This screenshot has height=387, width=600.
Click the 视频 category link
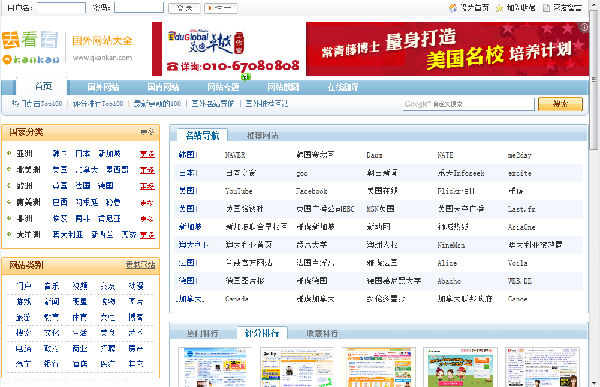[x=80, y=286]
